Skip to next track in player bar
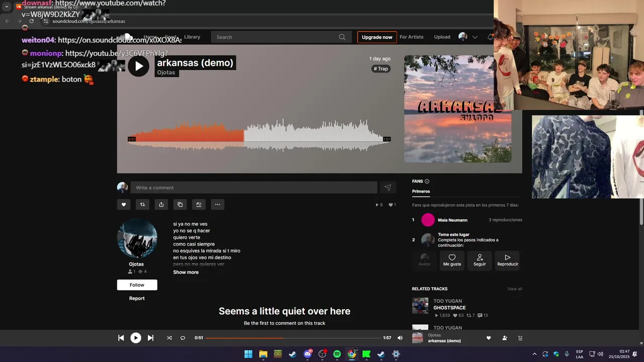 click(x=150, y=338)
